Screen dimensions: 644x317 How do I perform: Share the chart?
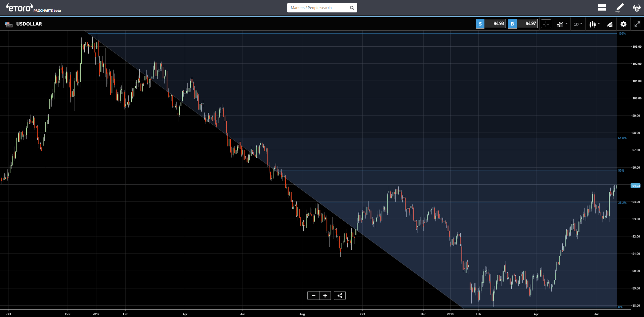coord(340,296)
